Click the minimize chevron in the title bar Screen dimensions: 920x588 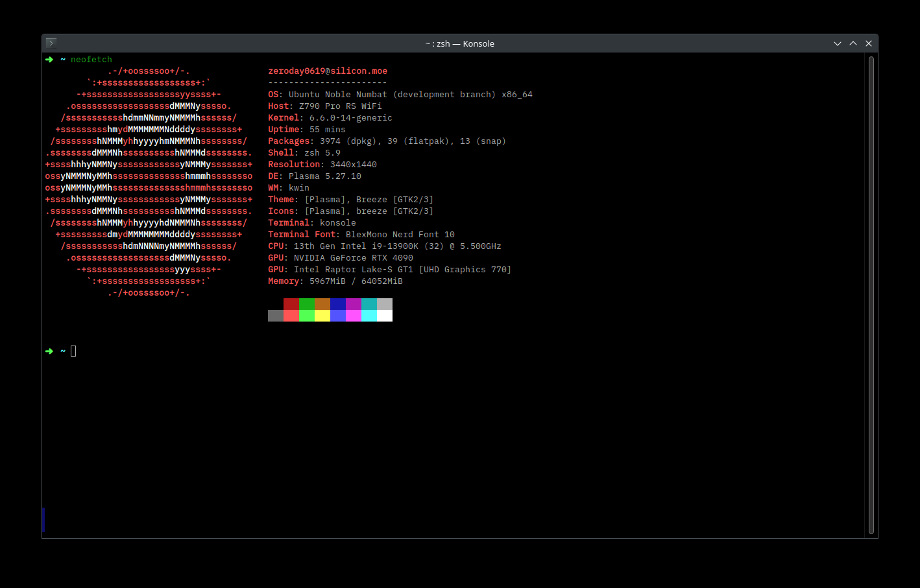point(838,43)
